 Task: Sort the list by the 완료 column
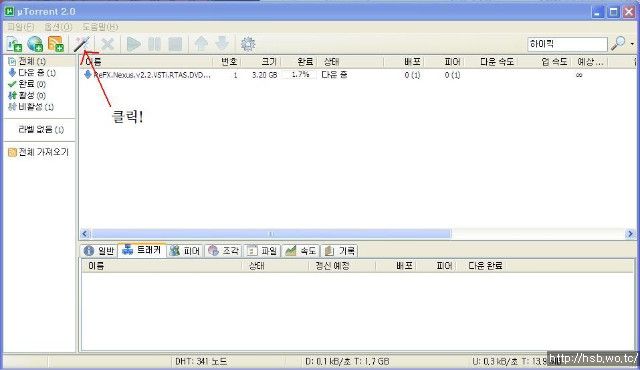click(305, 62)
